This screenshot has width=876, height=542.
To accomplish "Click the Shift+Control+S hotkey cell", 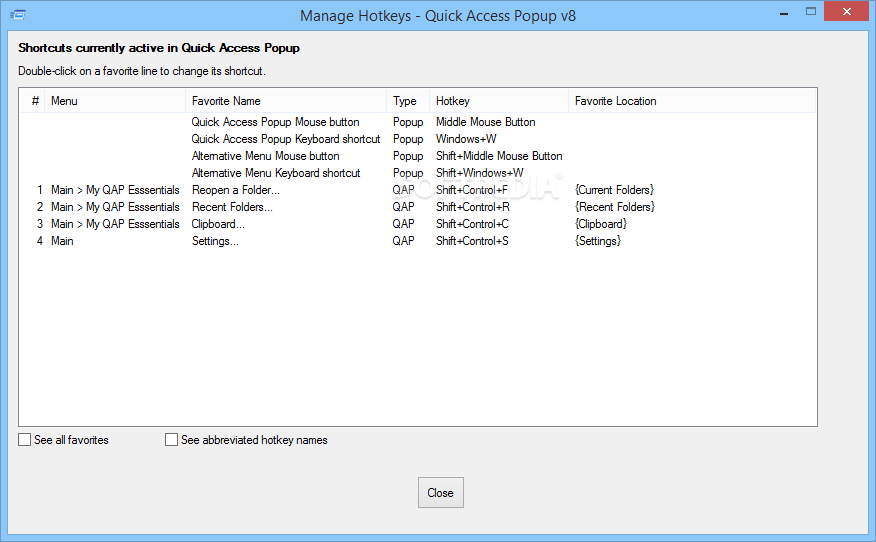I will coord(472,241).
